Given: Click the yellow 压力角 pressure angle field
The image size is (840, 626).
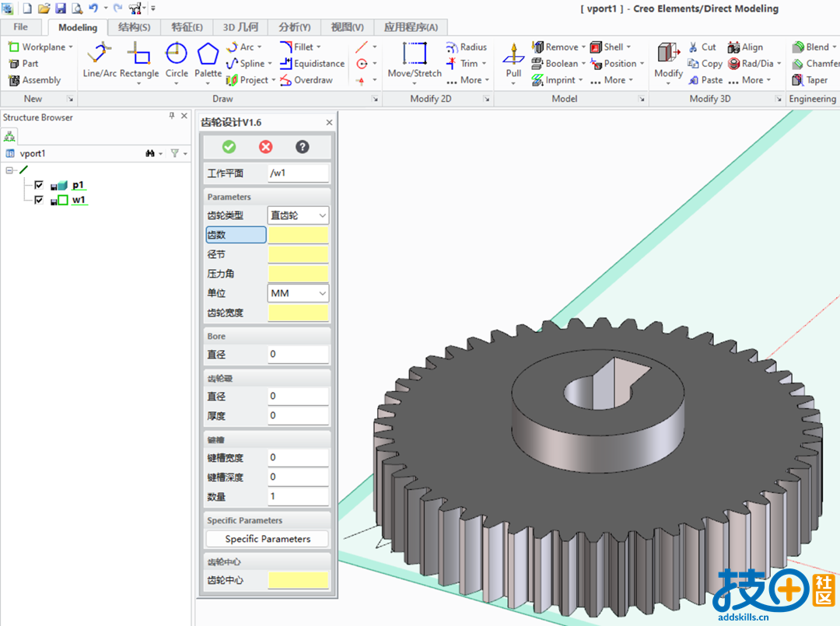Looking at the screenshot, I should [298, 274].
